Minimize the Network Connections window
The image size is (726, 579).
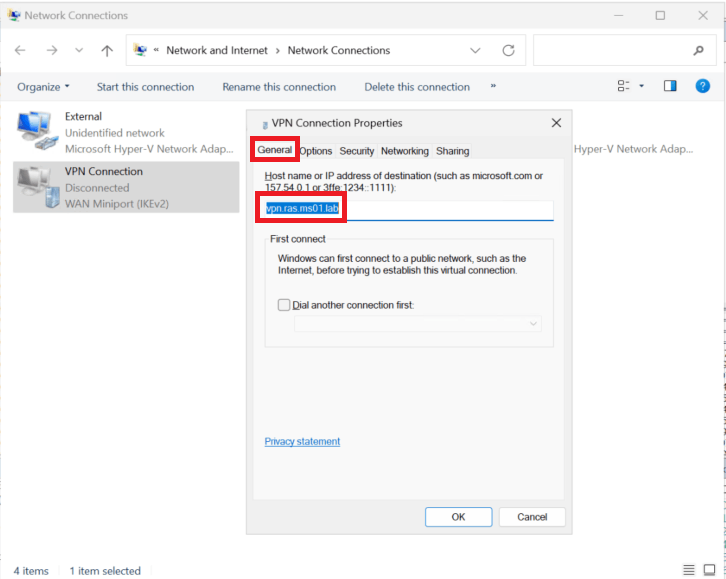[x=618, y=15]
